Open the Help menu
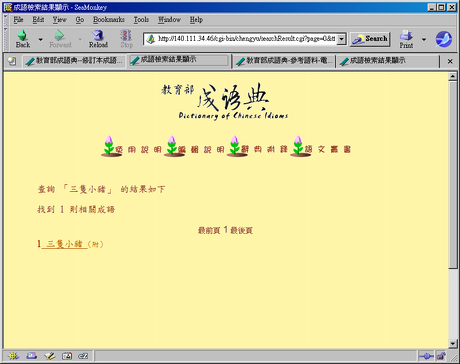 point(196,20)
